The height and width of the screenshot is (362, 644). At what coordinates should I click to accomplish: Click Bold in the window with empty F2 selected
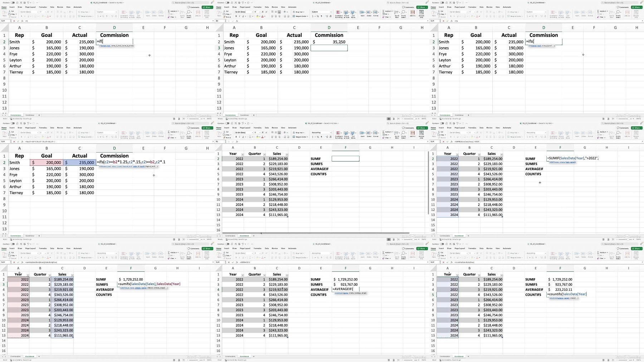click(x=236, y=137)
